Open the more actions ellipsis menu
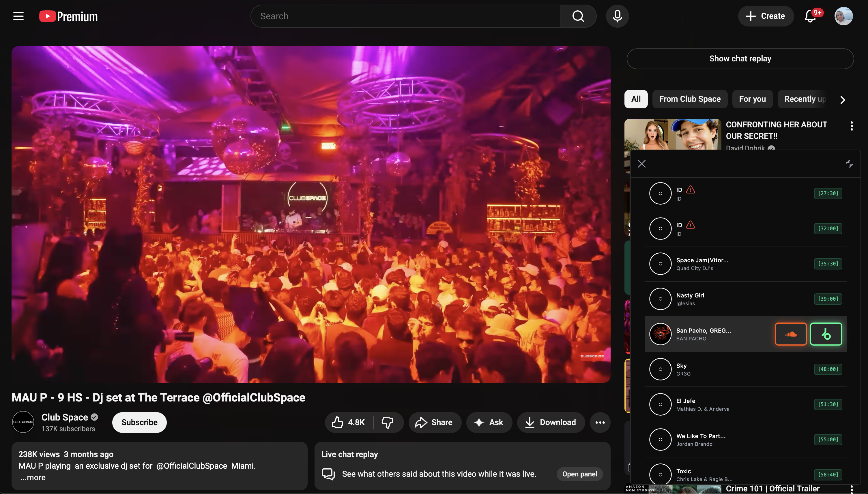The width and height of the screenshot is (868, 494). [x=600, y=423]
